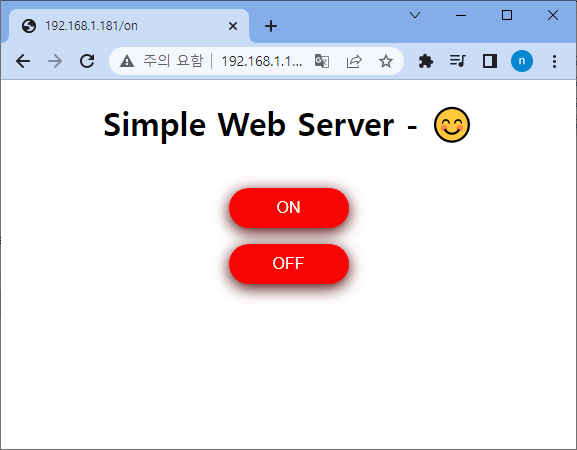
Task: Open the Chrome three-dot menu
Action: (554, 61)
